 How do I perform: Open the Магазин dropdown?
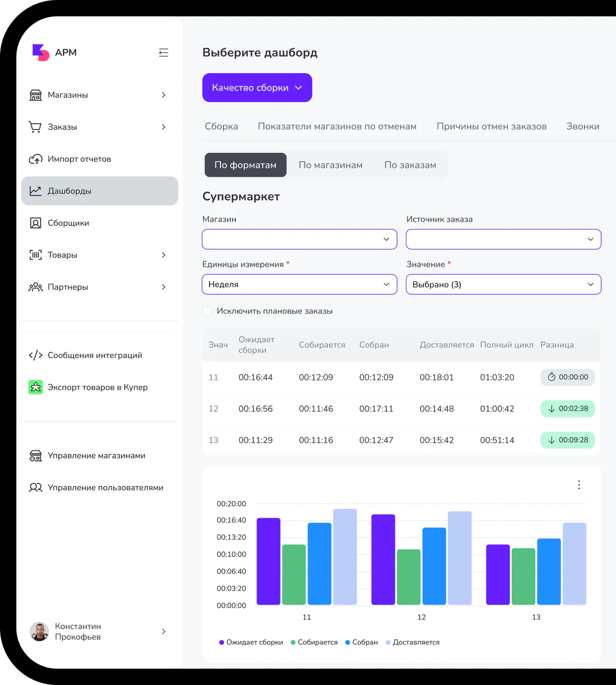(x=300, y=239)
